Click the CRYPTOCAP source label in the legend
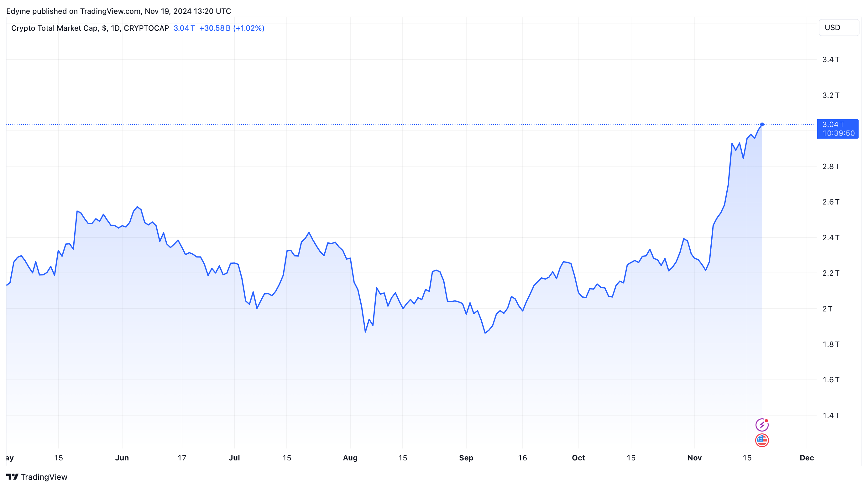The height and width of the screenshot is (488, 868). coord(146,28)
